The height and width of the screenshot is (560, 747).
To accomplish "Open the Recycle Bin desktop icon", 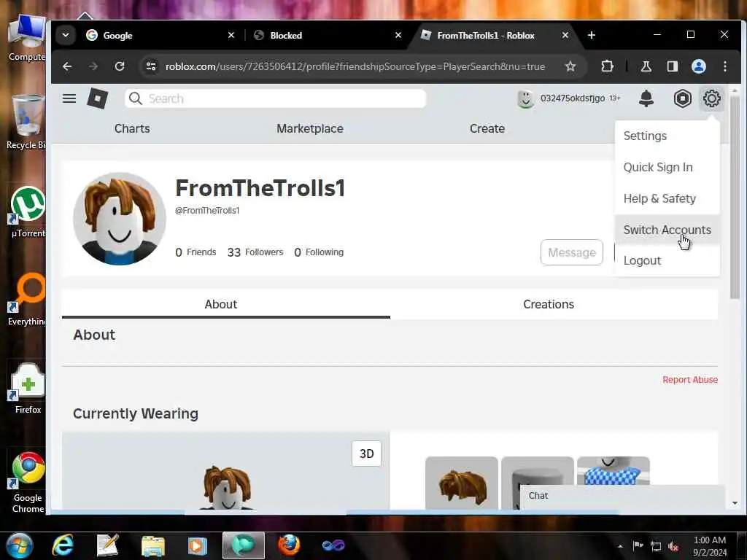I will coord(28,122).
